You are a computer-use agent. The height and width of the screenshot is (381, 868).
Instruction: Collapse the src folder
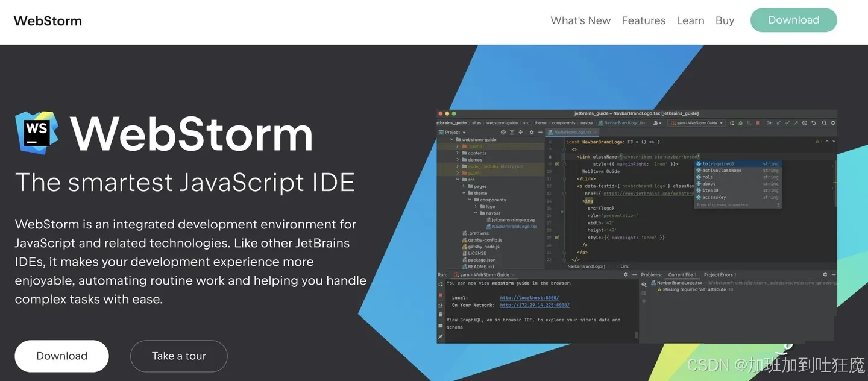pyautogui.click(x=458, y=180)
